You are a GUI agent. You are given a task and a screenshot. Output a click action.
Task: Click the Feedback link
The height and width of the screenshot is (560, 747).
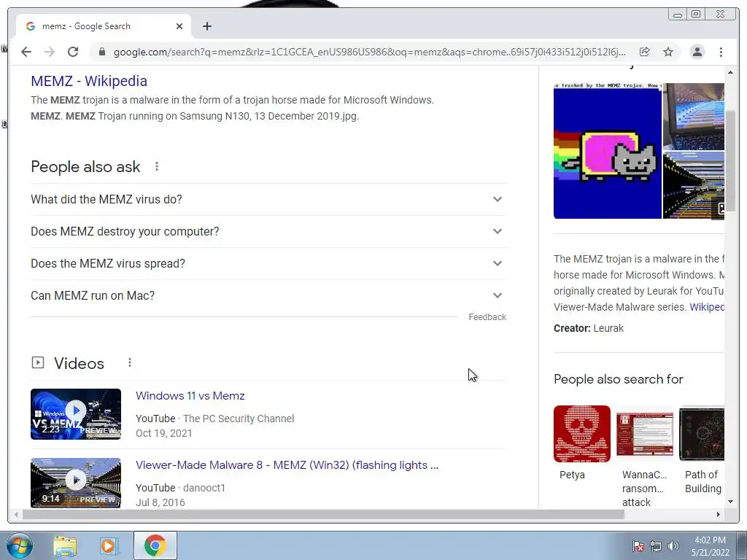(x=487, y=317)
